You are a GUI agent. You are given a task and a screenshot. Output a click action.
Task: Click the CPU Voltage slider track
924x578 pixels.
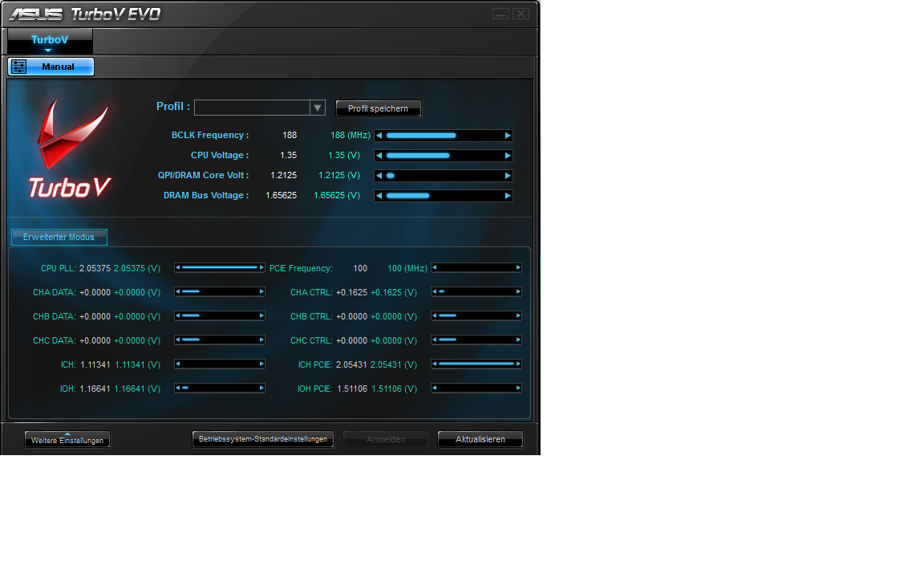point(444,156)
